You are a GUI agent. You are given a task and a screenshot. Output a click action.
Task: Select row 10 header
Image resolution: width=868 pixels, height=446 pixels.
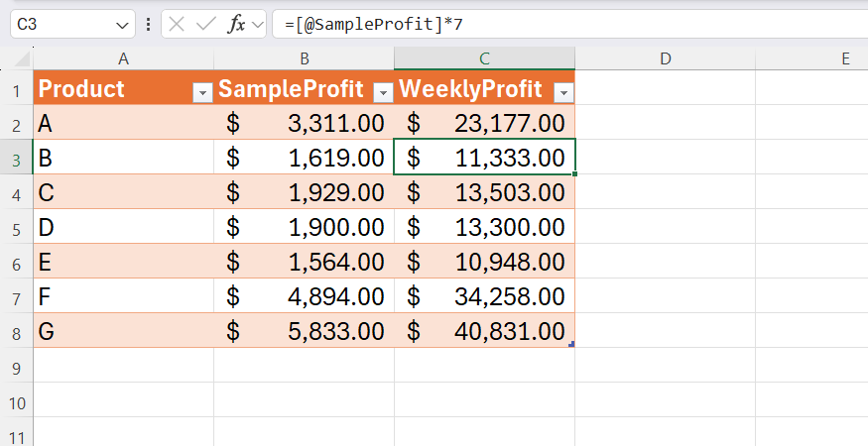tap(17, 400)
